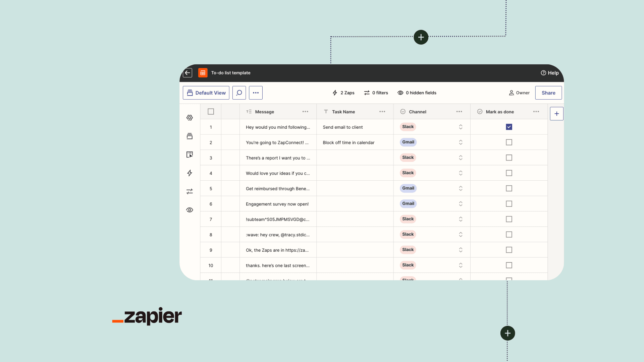Image resolution: width=644 pixels, height=362 pixels.
Task: Open the more options menu on Message column
Action: 306,111
